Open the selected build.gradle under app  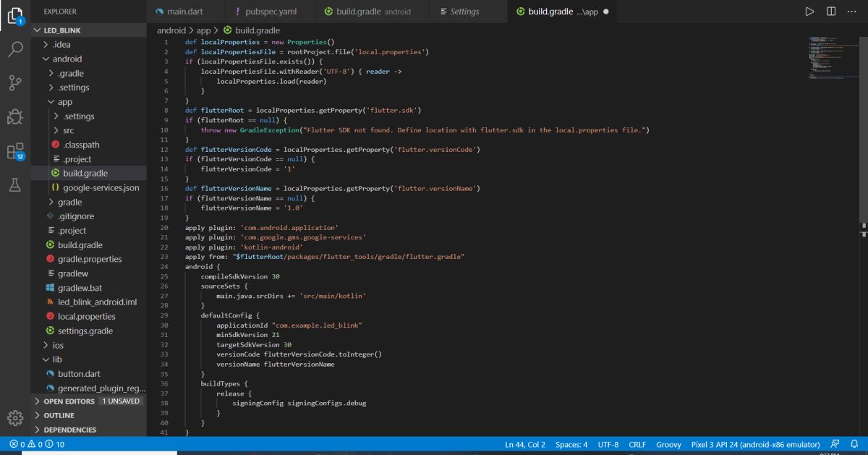pos(88,173)
